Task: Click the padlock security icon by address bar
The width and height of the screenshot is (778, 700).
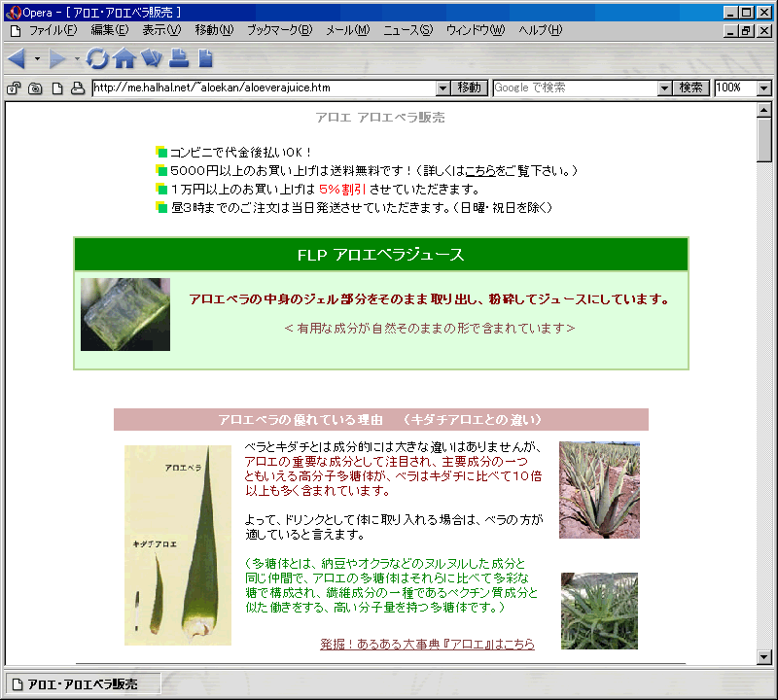Action: pos(14,88)
